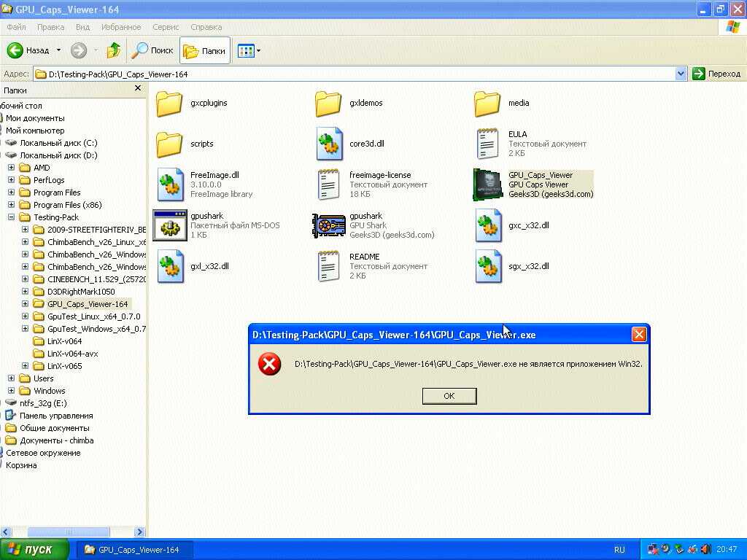Click the Назад back arrow button
This screenshot has width=747, height=560.
pyautogui.click(x=28, y=50)
